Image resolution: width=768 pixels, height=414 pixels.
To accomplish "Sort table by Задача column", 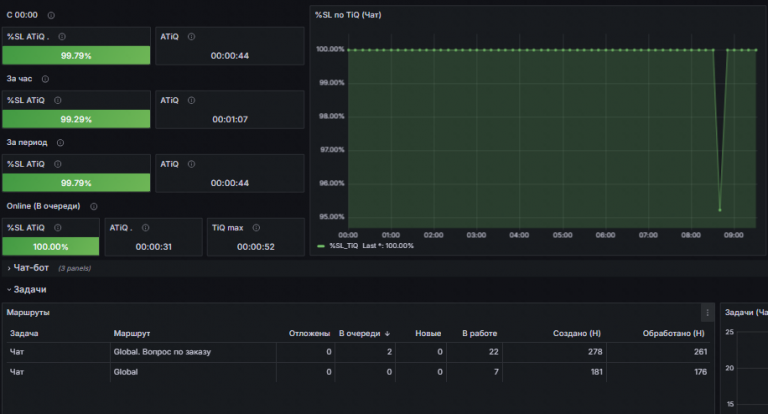I will (x=24, y=334).
